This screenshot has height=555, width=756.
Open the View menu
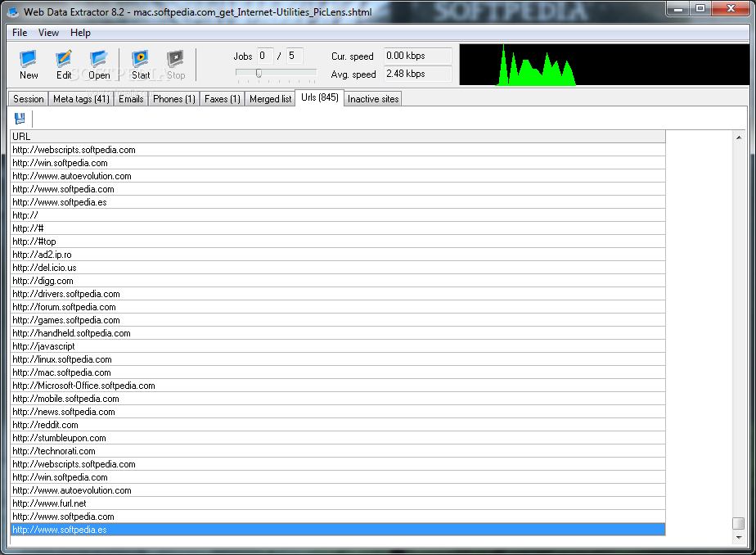(48, 32)
